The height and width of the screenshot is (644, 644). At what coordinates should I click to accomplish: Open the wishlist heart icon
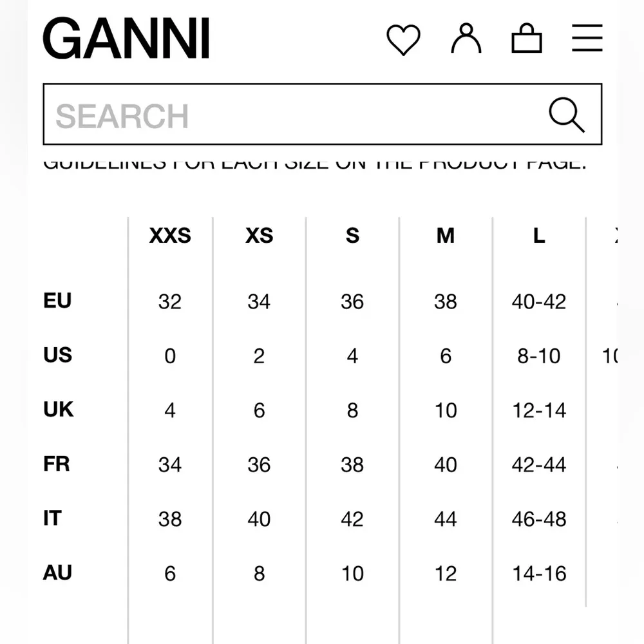point(403,40)
